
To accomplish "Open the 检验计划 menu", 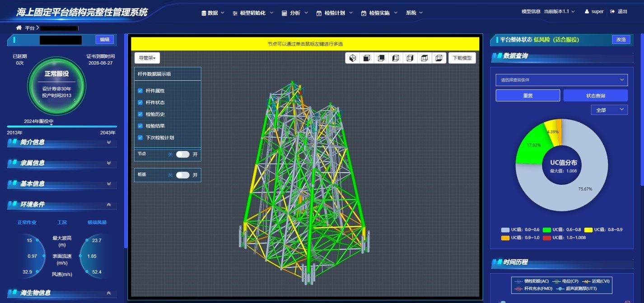I will click(x=335, y=13).
